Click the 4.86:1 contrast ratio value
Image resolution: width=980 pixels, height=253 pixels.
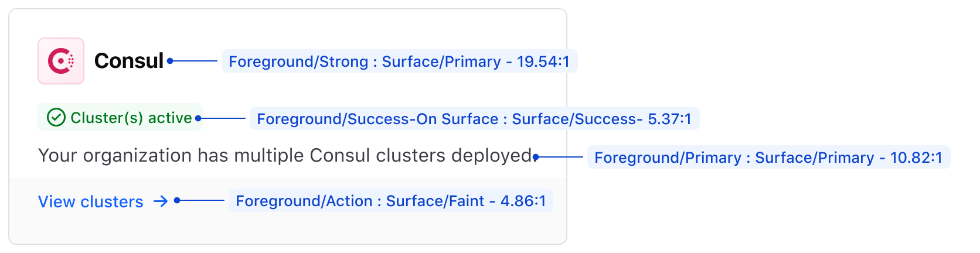[x=523, y=201]
